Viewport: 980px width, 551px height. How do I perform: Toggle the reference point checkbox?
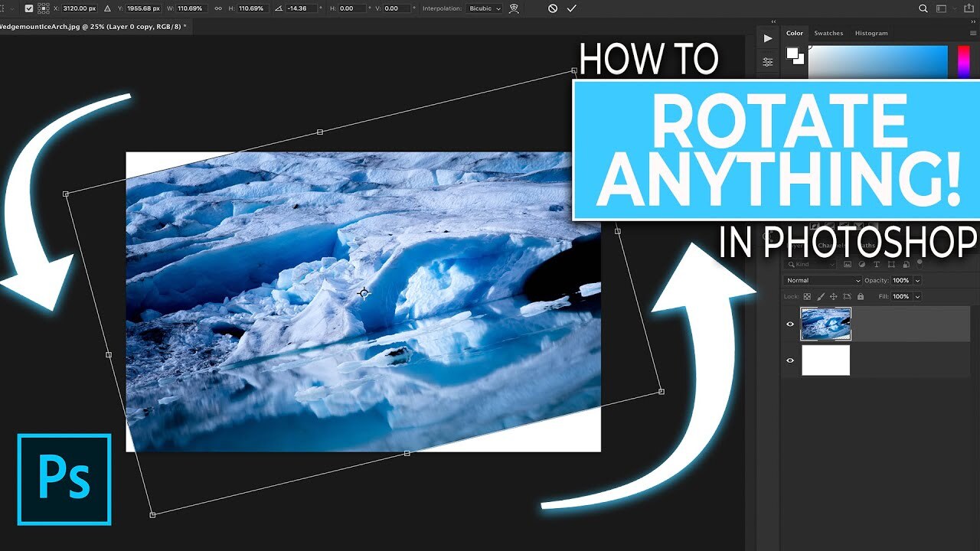pos(29,8)
